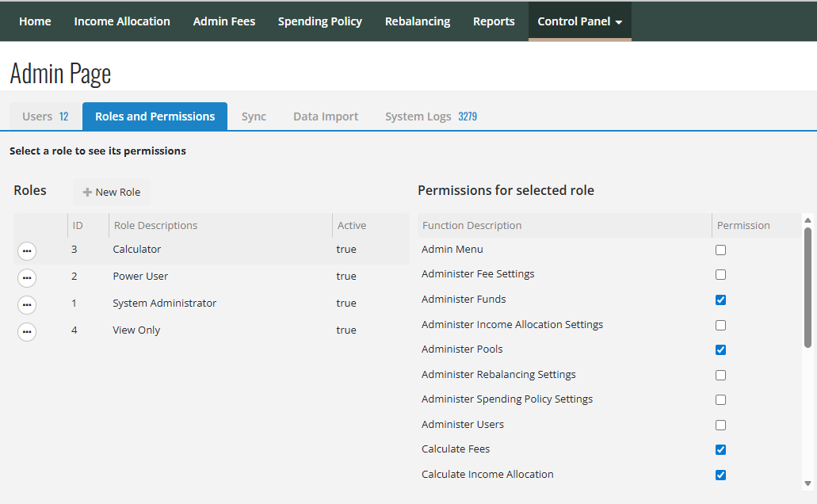The height and width of the screenshot is (504, 817).
Task: Expand the Control Panel dropdown menu
Action: coord(580,21)
